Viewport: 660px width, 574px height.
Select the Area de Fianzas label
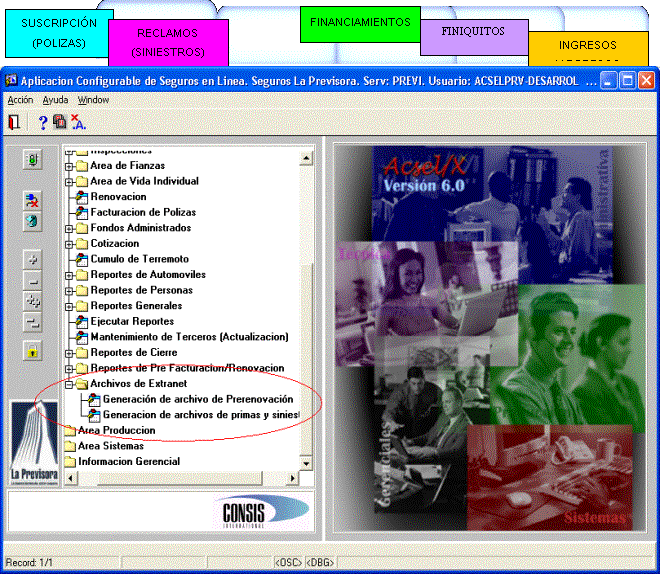128,165
